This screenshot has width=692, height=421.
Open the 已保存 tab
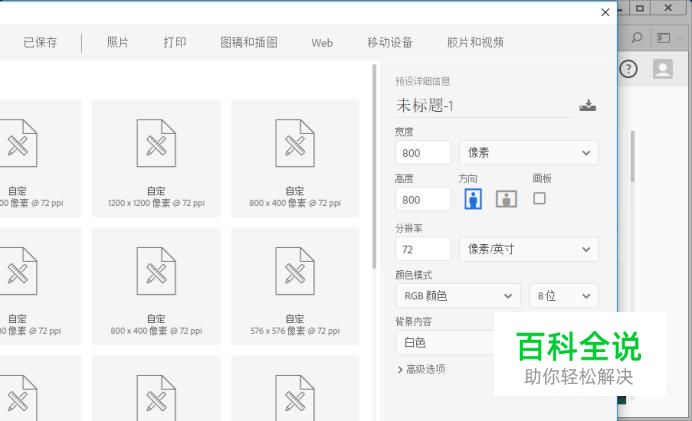(40, 42)
